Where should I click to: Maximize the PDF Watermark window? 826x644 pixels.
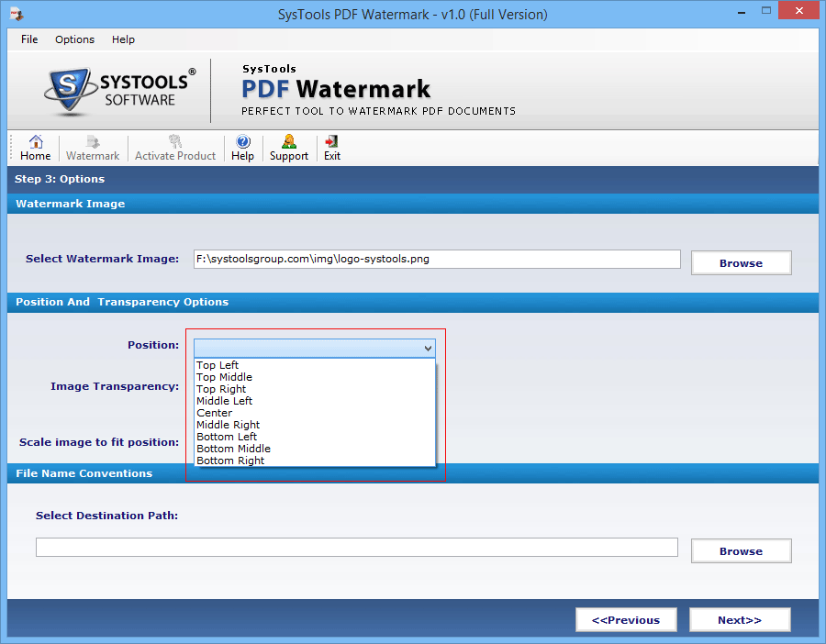point(766,11)
